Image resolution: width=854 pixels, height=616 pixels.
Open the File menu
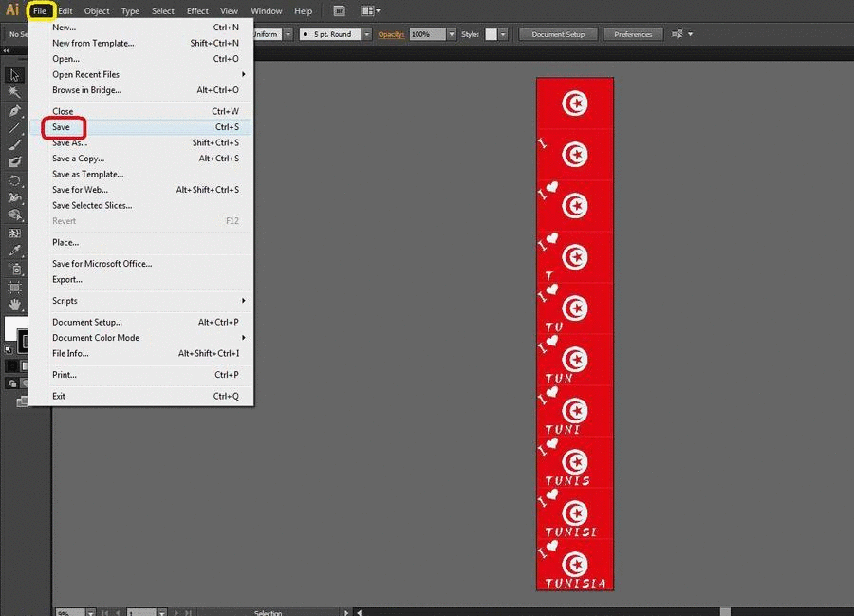pyautogui.click(x=40, y=10)
